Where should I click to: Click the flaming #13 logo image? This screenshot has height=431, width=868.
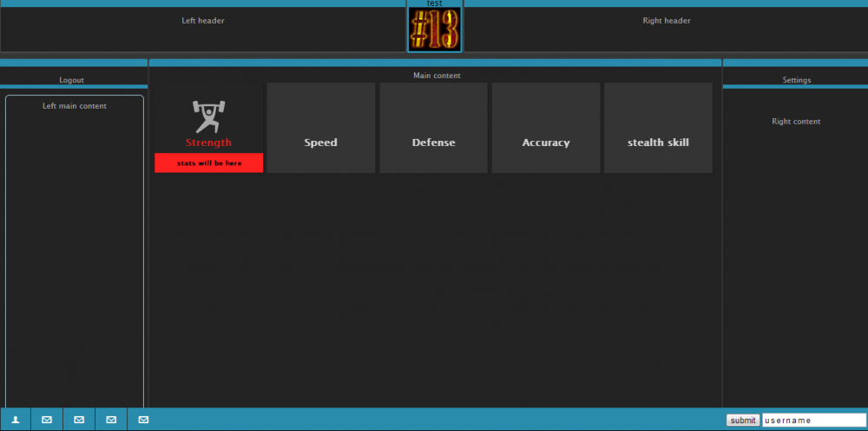click(x=434, y=30)
